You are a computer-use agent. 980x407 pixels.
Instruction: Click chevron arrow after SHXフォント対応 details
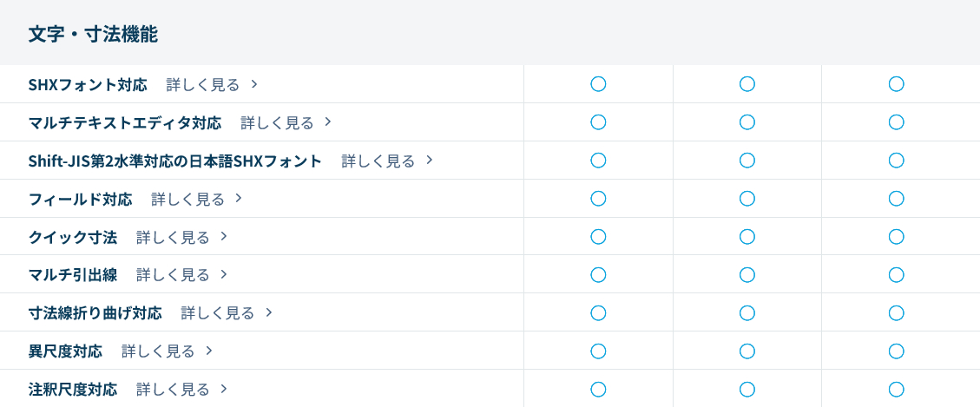254,84
